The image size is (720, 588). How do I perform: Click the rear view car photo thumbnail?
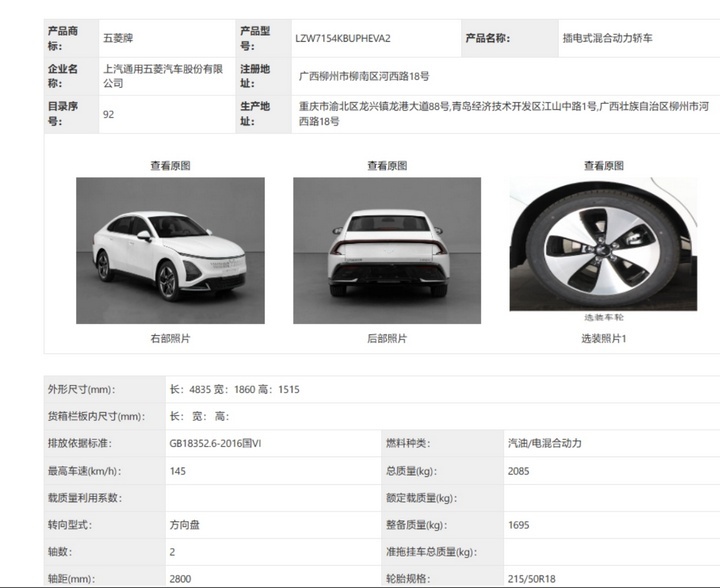point(387,251)
